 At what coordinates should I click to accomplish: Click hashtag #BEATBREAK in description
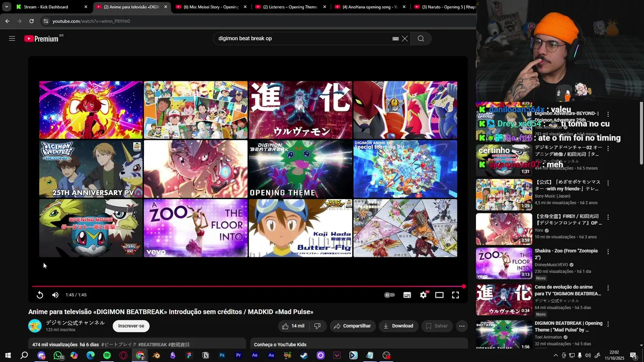152,345
